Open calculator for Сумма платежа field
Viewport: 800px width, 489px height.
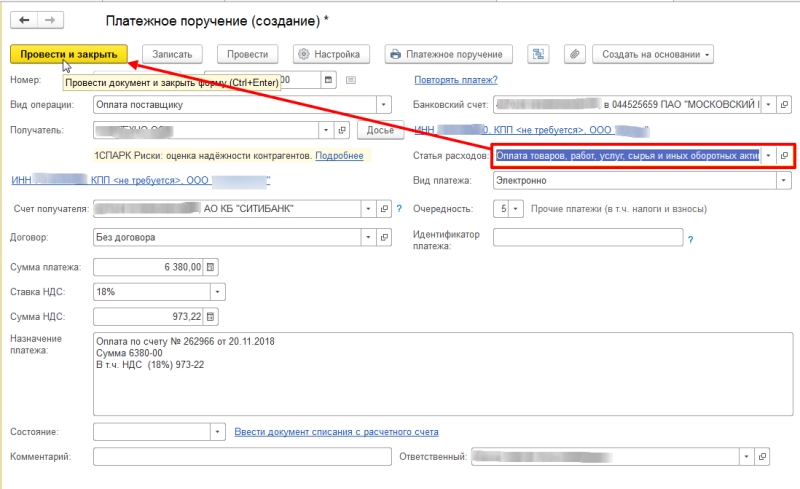coord(210,267)
